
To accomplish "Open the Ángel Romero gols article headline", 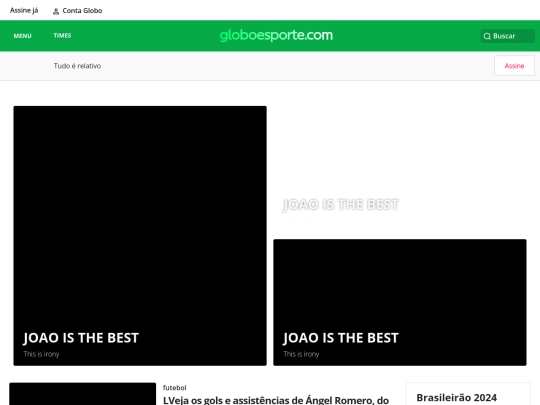I will (276, 400).
